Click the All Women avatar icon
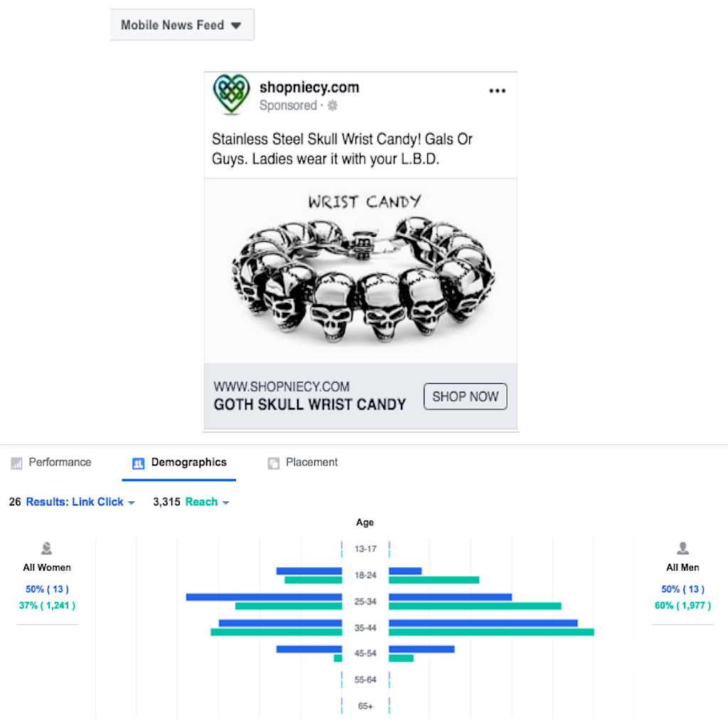This screenshot has height=728, width=728. 47,549
